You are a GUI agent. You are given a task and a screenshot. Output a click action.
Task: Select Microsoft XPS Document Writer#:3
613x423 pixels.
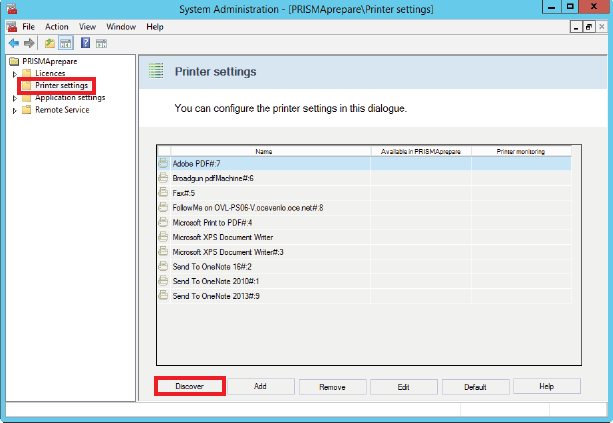tap(364, 252)
